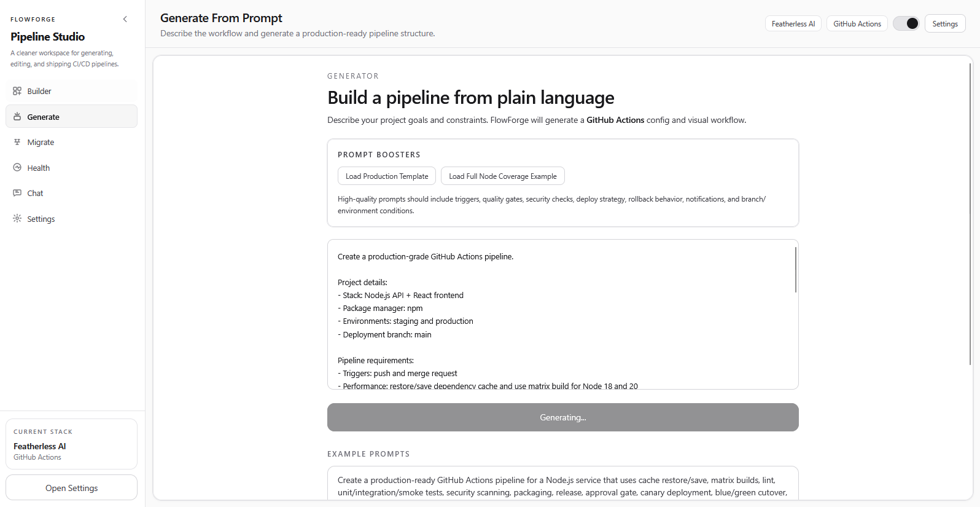Click the top-right Settings button
This screenshot has height=507, width=980.
(944, 24)
